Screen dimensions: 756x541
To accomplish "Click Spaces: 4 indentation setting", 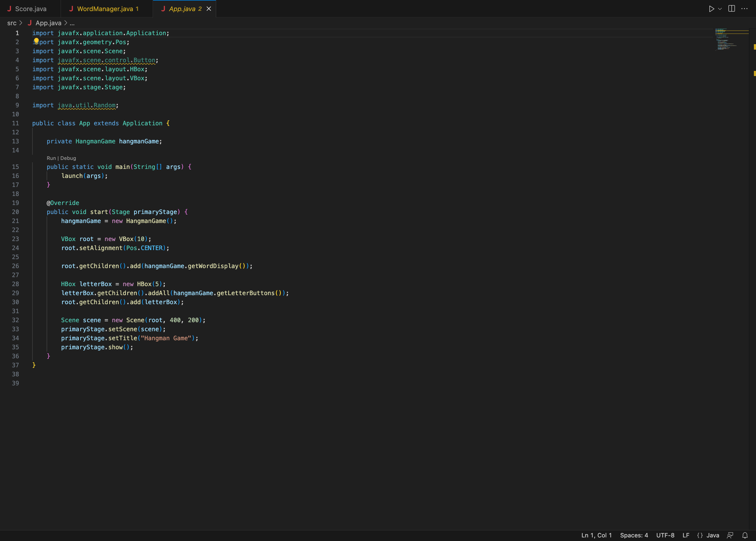I will coord(634,535).
